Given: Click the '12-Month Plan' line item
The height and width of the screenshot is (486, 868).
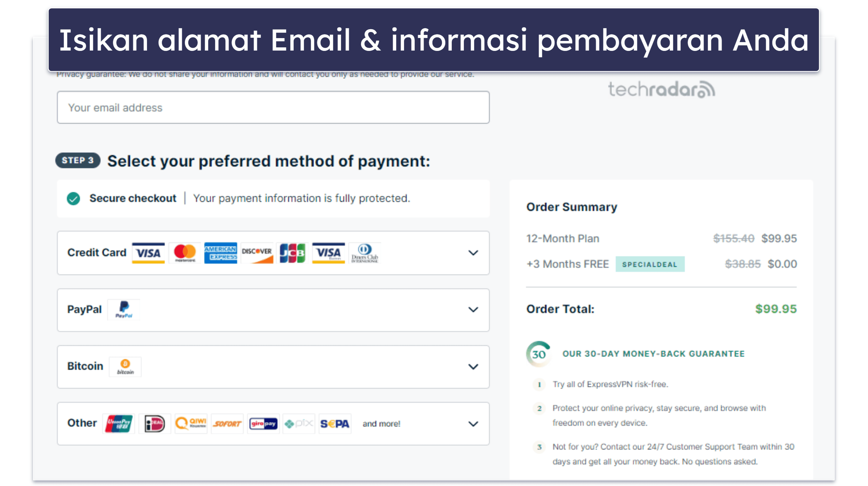Looking at the screenshot, I should click(563, 239).
